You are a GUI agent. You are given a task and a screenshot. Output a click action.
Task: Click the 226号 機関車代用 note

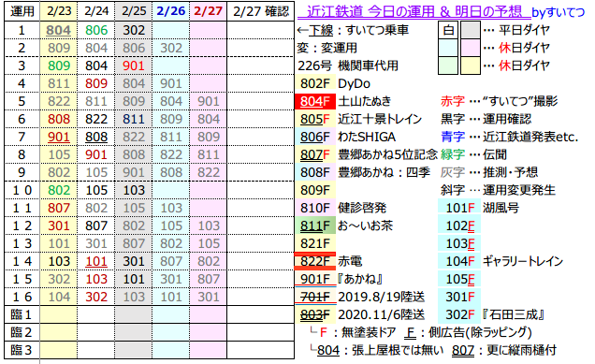[x=348, y=66]
